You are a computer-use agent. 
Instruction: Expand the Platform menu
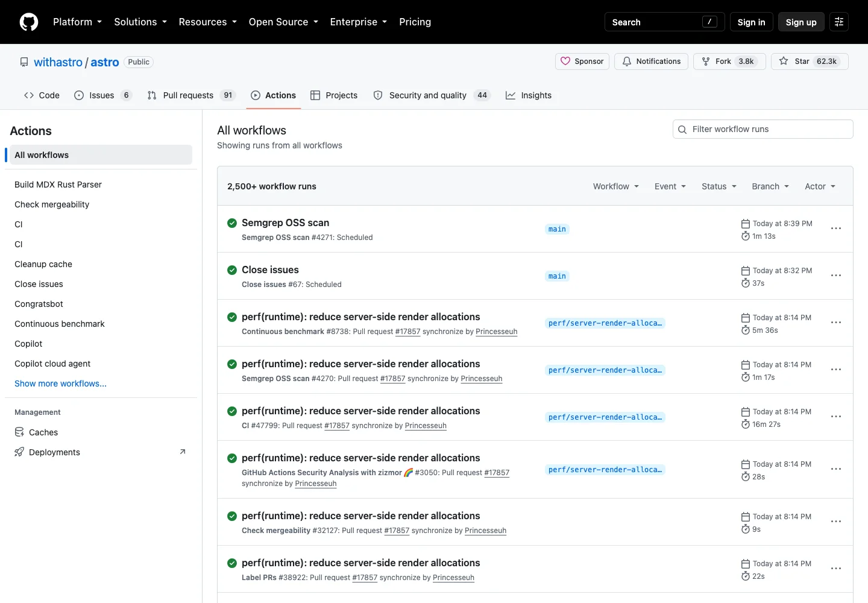[77, 22]
